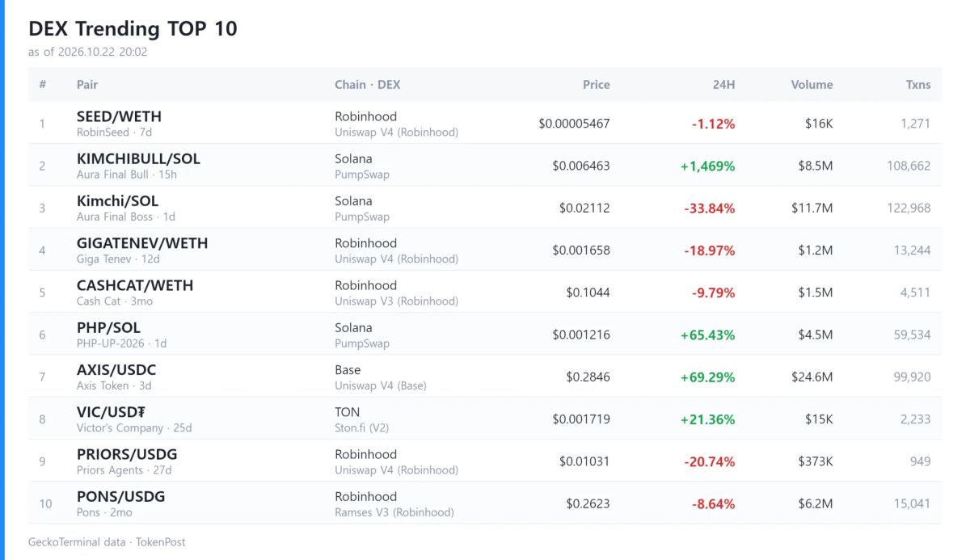
Task: Click the 'Giga Tenev · 12d' subtitle
Action: coord(118,259)
